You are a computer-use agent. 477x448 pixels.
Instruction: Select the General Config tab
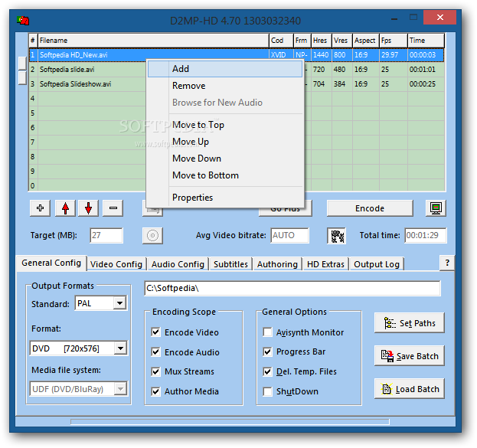pos(51,263)
